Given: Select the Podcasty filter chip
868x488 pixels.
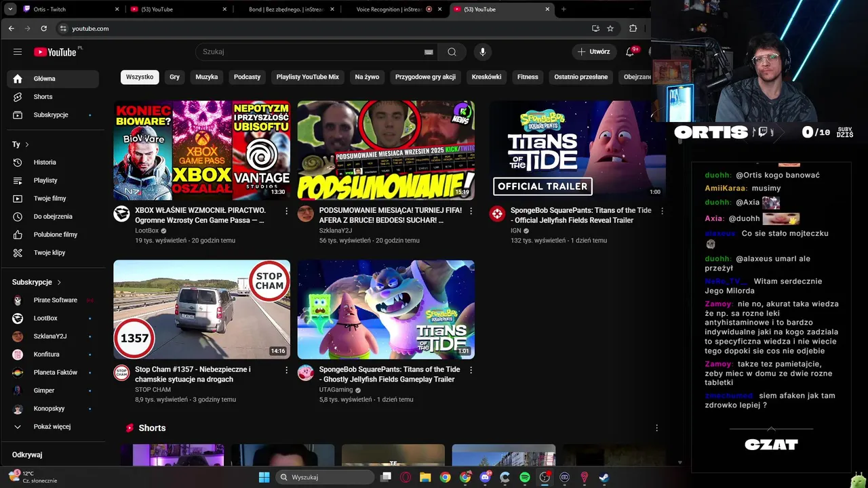Looking at the screenshot, I should [247, 77].
